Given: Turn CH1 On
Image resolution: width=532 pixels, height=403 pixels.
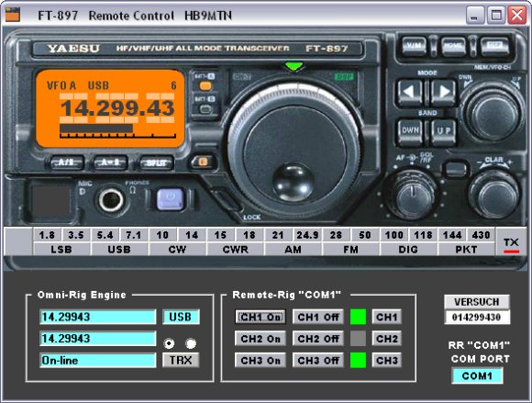Looking at the screenshot, I should point(260,317).
